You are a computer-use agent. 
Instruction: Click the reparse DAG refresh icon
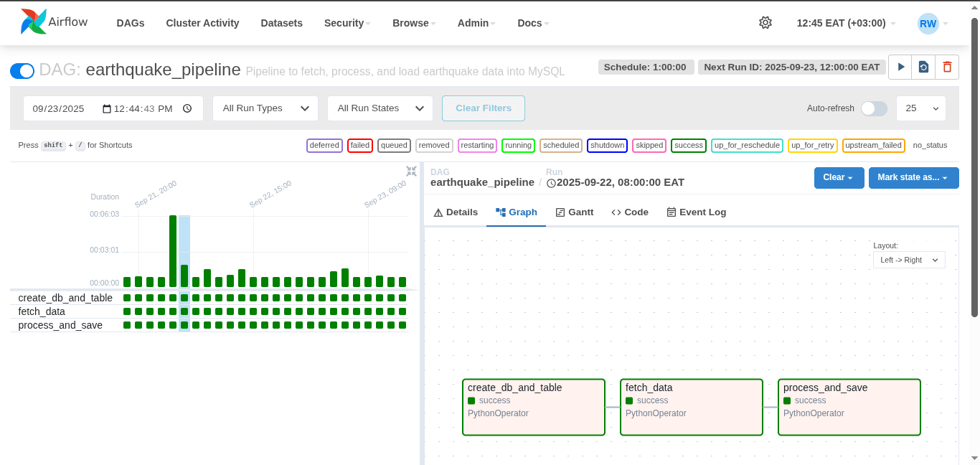923,67
